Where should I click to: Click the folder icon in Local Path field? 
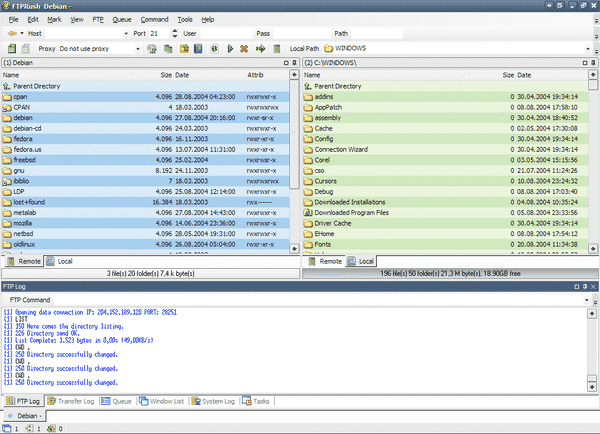click(x=327, y=48)
